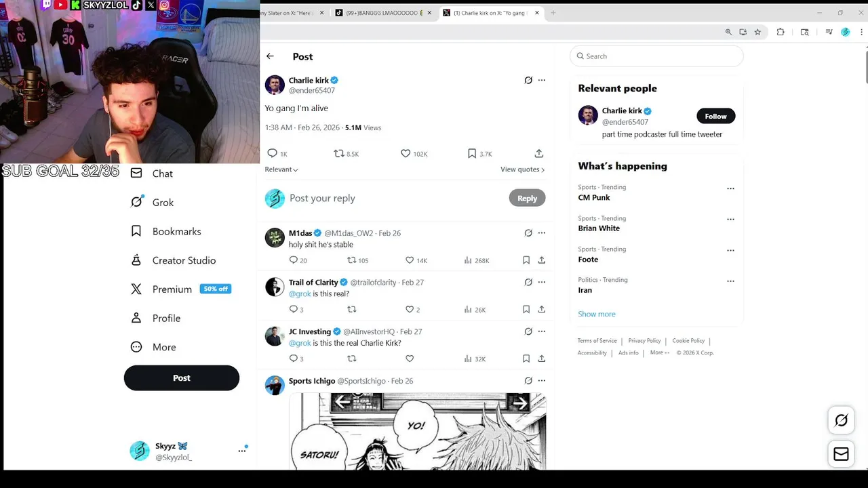Click the X search input field
This screenshot has height=488, width=868.
tap(656, 56)
